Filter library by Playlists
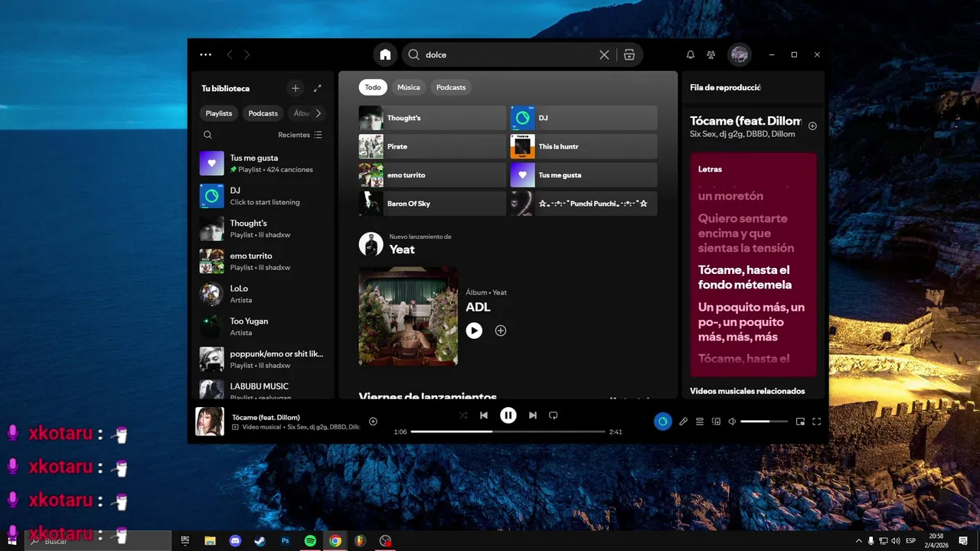980x551 pixels. tap(219, 113)
